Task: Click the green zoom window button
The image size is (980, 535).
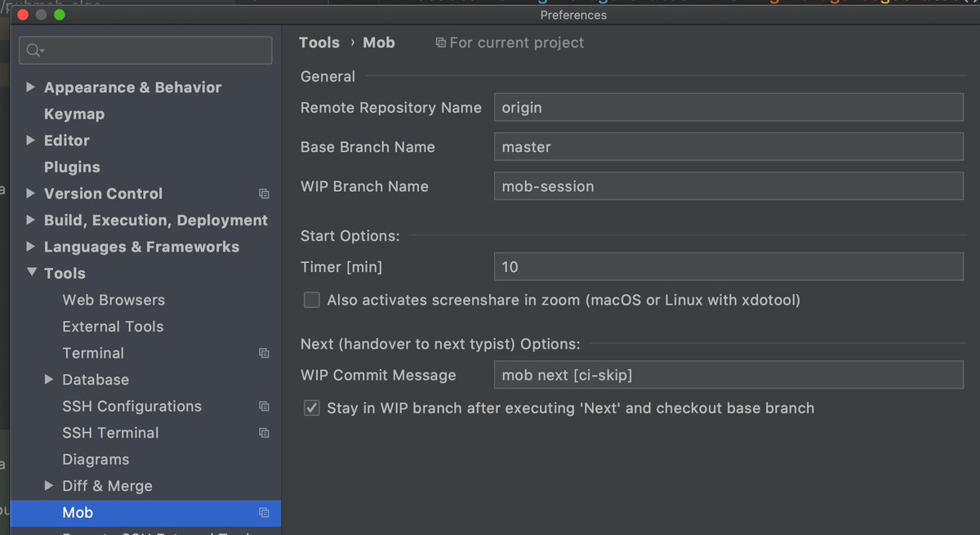Action: (x=60, y=15)
